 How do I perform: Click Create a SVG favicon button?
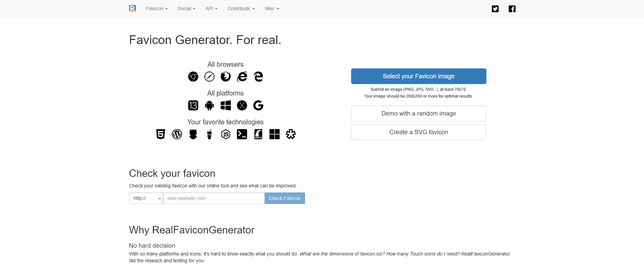click(x=419, y=132)
